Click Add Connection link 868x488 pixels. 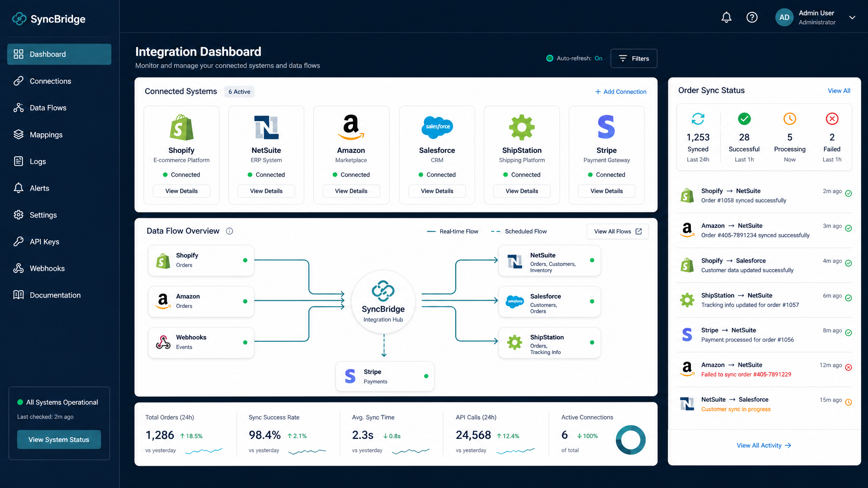point(620,91)
